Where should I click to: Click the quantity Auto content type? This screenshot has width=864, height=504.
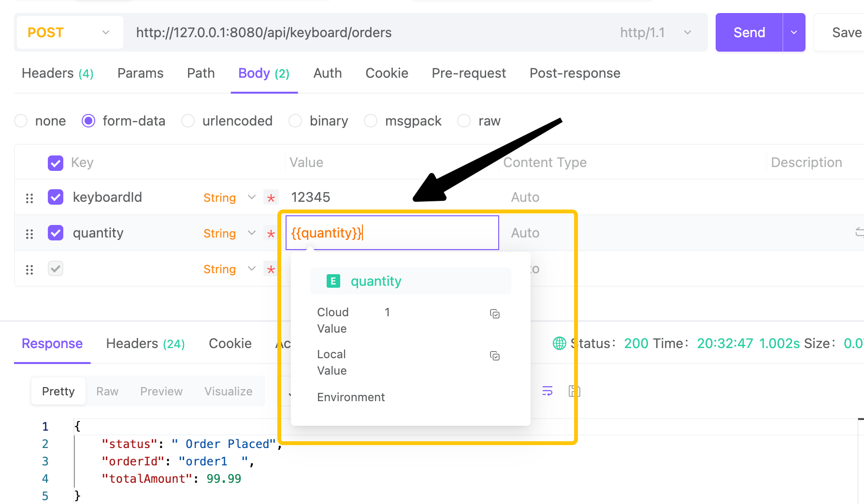click(x=525, y=233)
